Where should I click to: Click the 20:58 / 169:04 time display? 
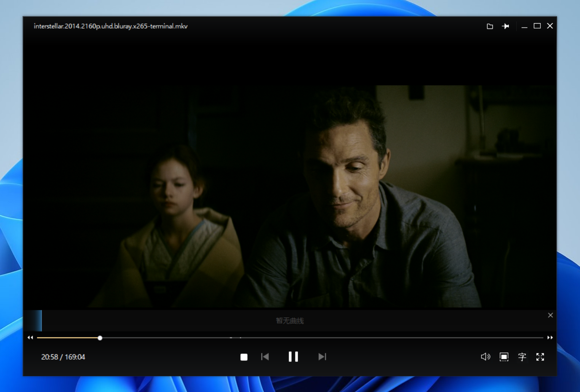[x=63, y=357]
